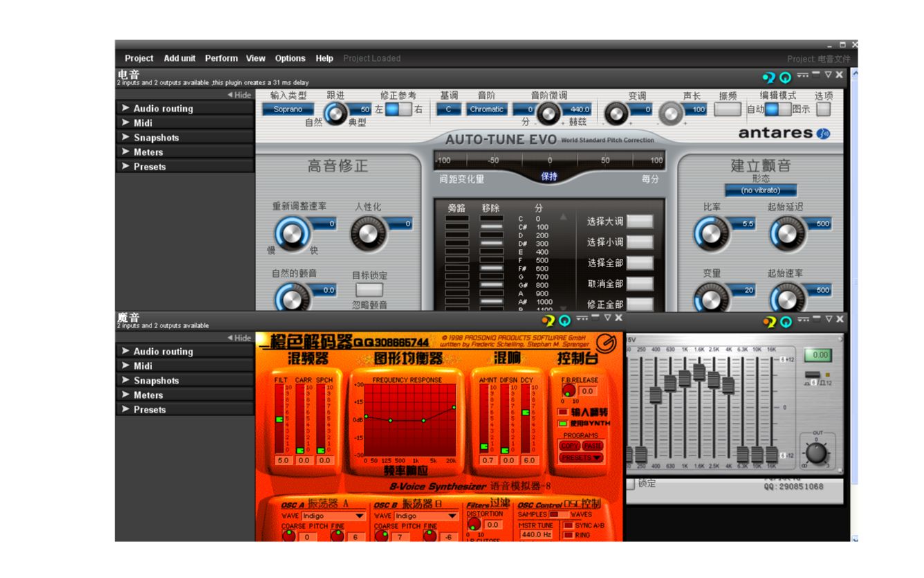Click the note list scroll up arrow
The width and height of the screenshot is (924, 578).
point(564,217)
